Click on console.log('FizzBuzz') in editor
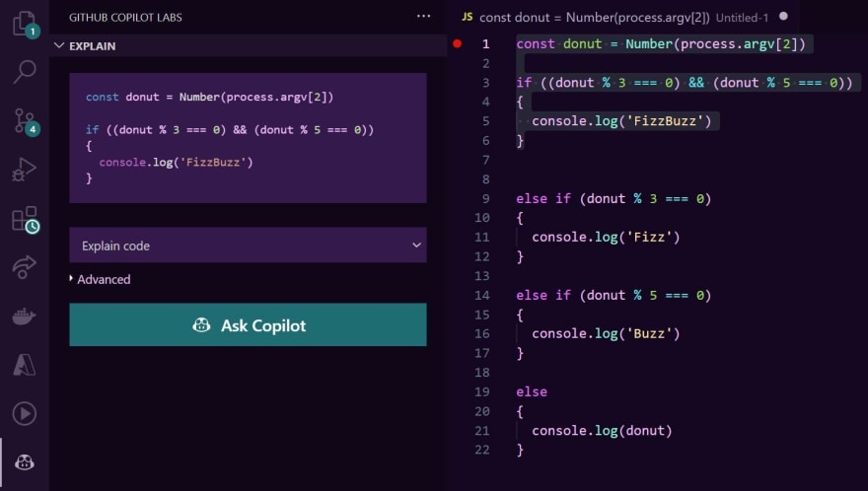The height and width of the screenshot is (491, 868). click(621, 121)
